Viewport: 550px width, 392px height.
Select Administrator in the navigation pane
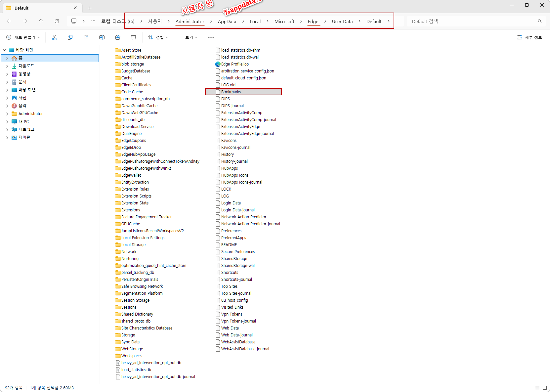tap(30, 114)
